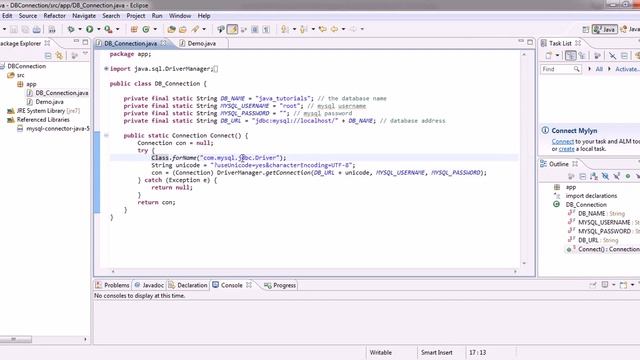Click the Activate... task link

627,69
